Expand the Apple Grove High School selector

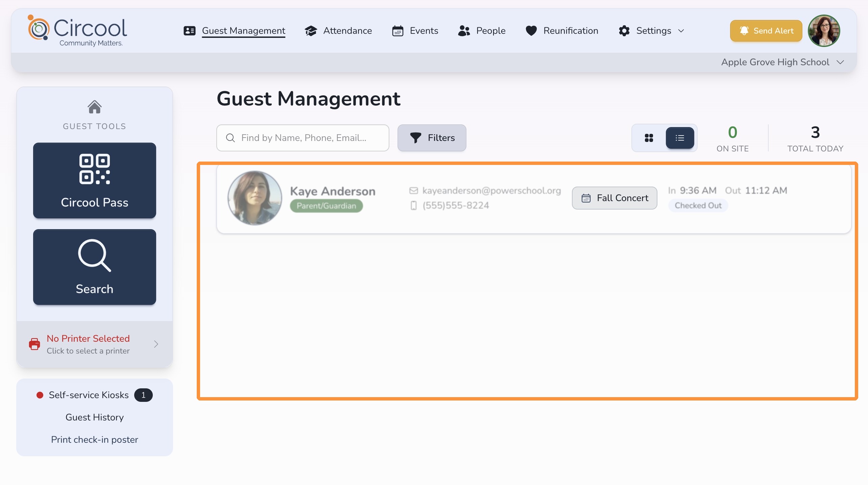point(782,62)
